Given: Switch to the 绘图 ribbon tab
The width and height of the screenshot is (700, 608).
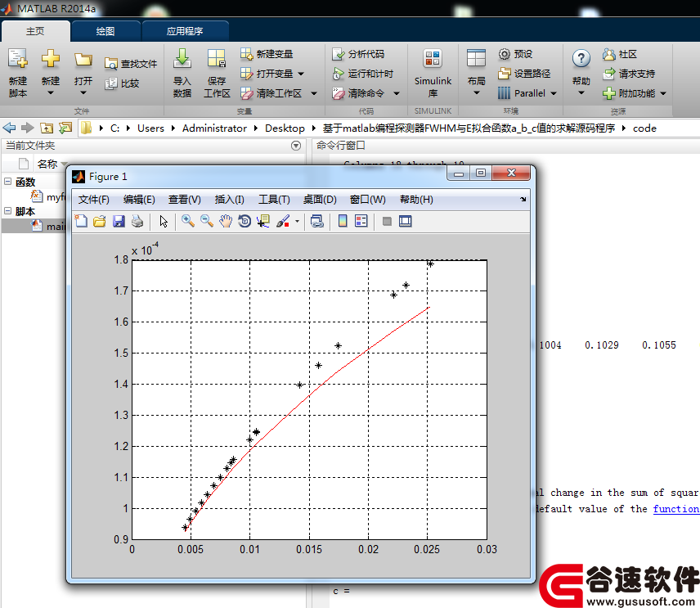Looking at the screenshot, I should click(105, 31).
